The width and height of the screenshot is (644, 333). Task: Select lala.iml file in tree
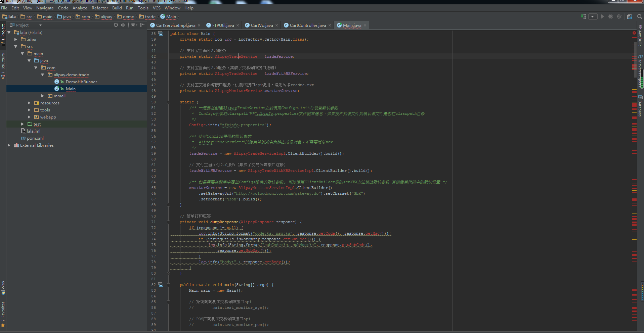[33, 131]
